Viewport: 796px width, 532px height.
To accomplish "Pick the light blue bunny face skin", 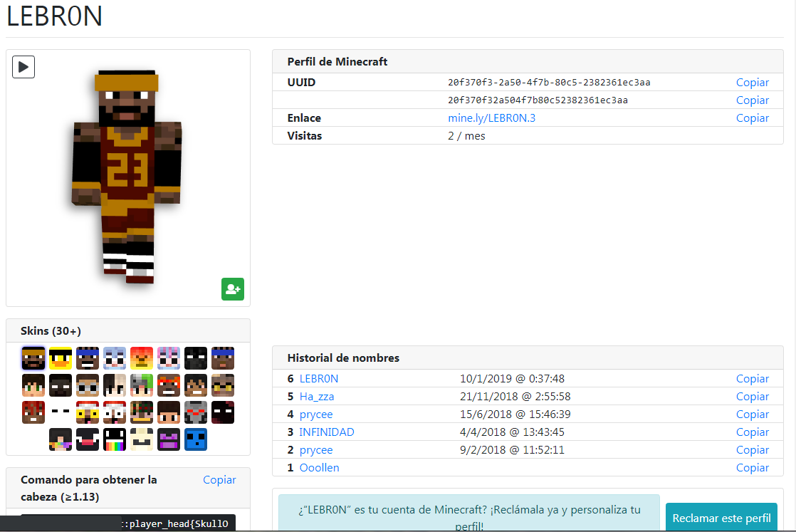I will coord(115,358).
